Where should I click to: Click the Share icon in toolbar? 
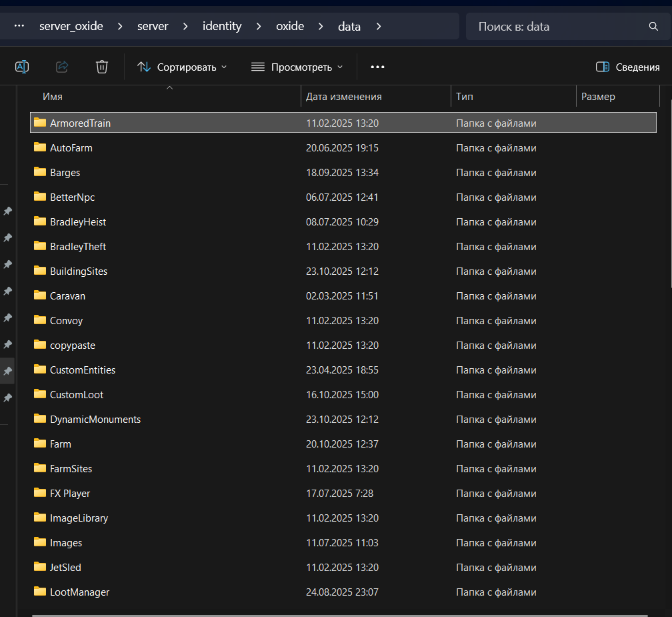[x=62, y=67]
